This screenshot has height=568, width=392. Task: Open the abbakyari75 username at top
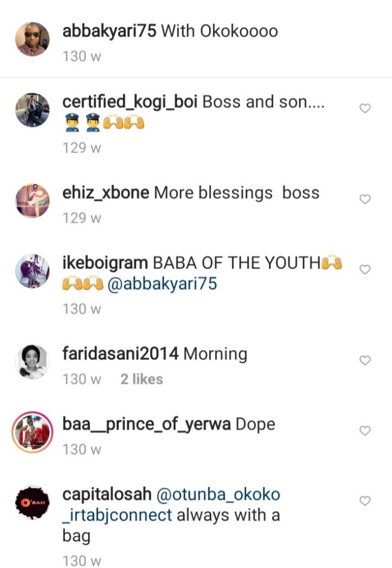(109, 31)
